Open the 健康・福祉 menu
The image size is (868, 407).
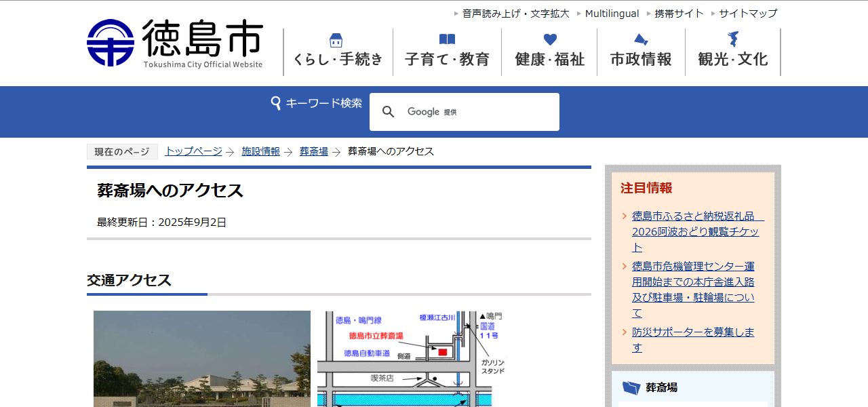click(549, 52)
